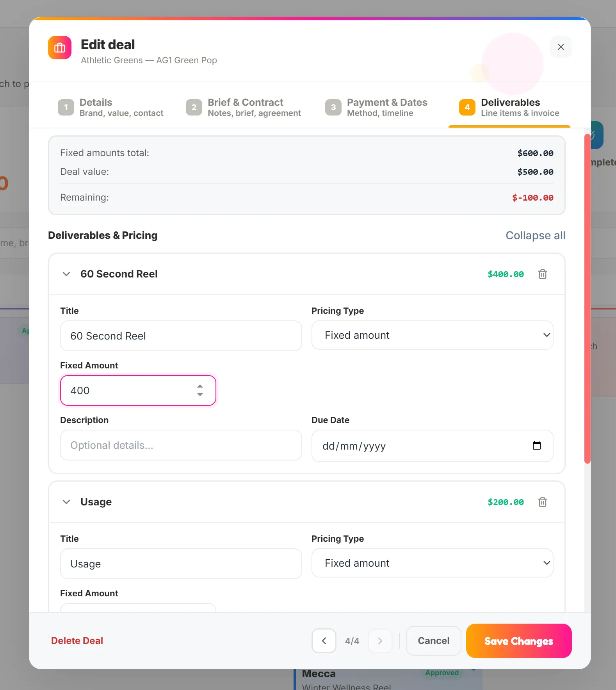Increase Fixed Amount with the up stepper
Viewport: 616px width, 690px height.
tap(200, 386)
